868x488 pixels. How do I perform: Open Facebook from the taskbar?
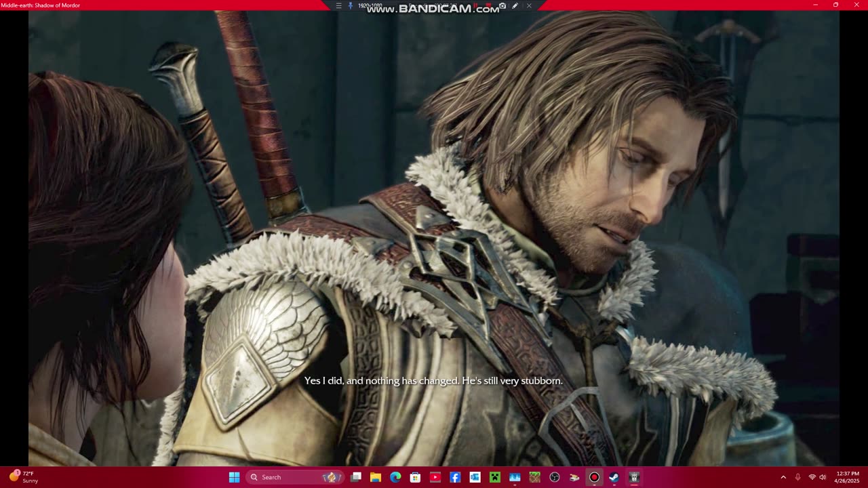pyautogui.click(x=455, y=477)
